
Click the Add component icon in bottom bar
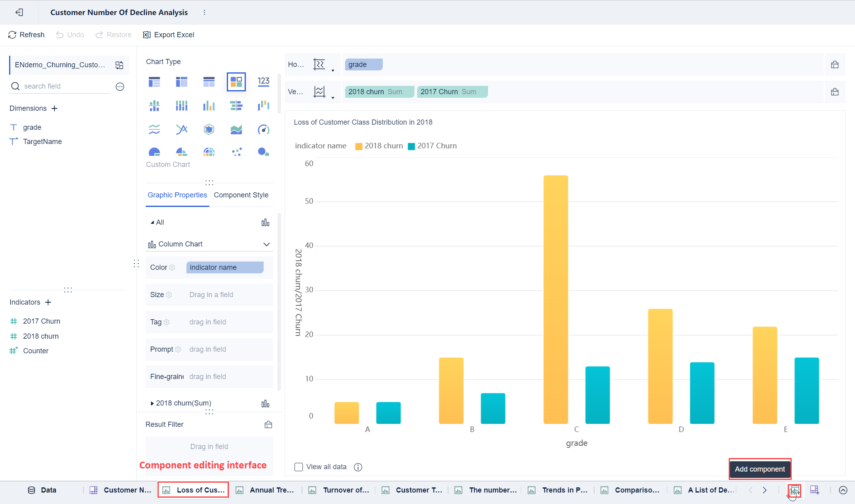pyautogui.click(x=794, y=490)
